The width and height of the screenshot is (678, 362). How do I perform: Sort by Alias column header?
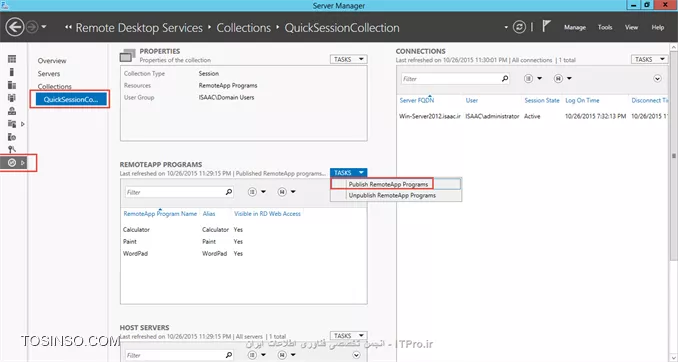coord(209,214)
